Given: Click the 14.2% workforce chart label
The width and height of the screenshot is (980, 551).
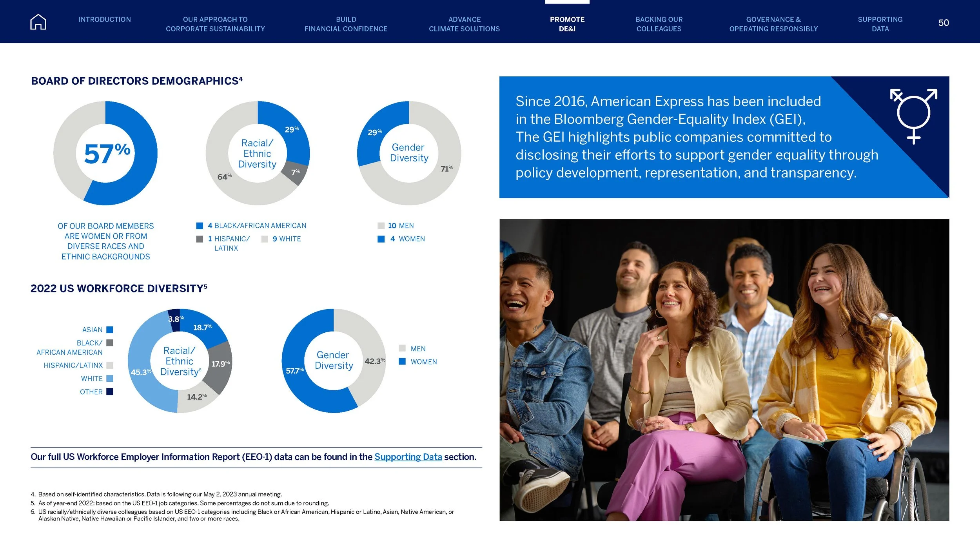Looking at the screenshot, I should [197, 397].
